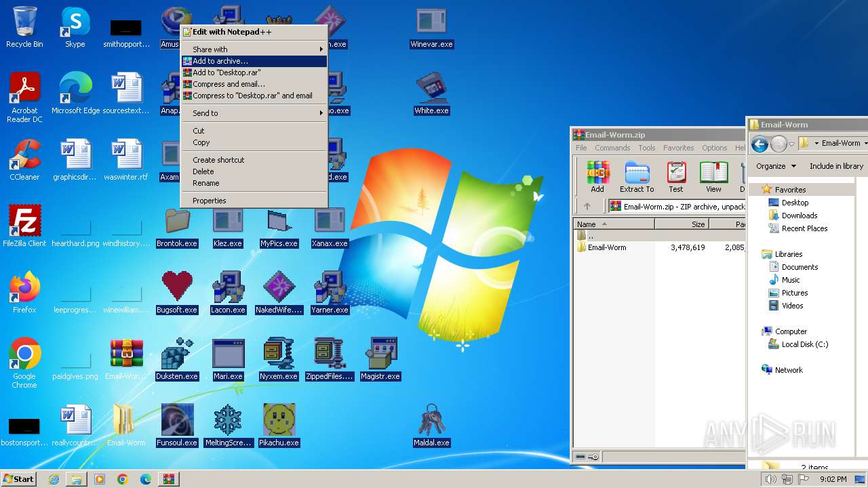Screen dimensions: 868x488
Task: Expand Send to submenu
Action: 254,113
